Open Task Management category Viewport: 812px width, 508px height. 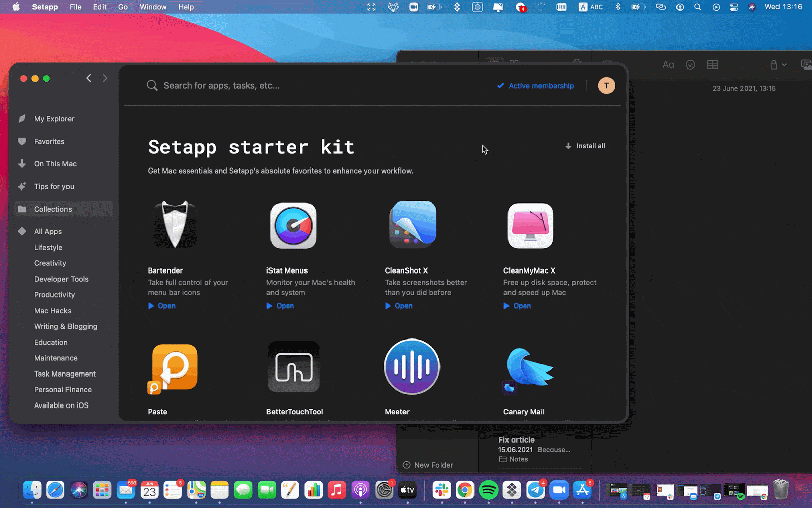coord(65,374)
